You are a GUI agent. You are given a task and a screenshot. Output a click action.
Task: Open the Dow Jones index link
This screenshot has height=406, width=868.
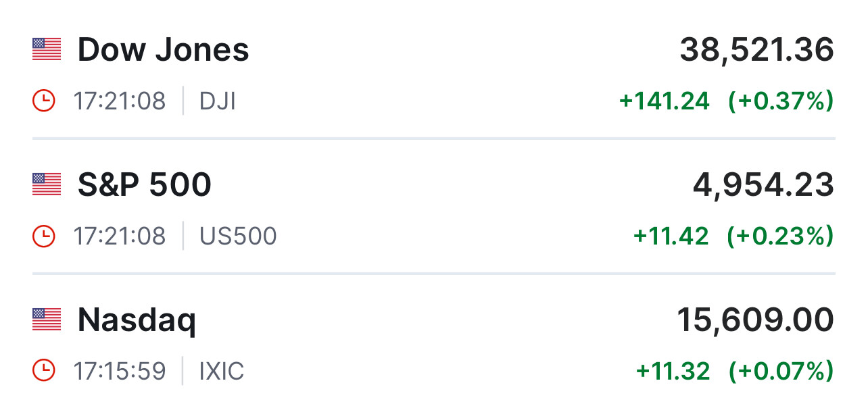163,50
